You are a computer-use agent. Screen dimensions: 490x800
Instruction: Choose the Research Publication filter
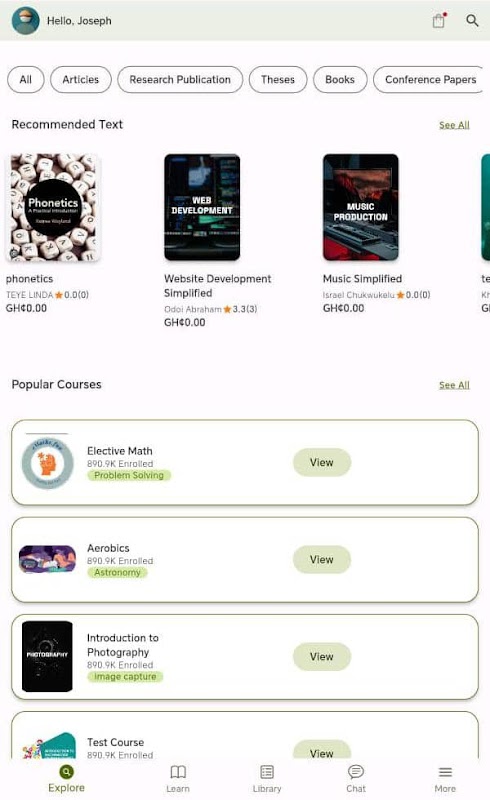pos(180,80)
